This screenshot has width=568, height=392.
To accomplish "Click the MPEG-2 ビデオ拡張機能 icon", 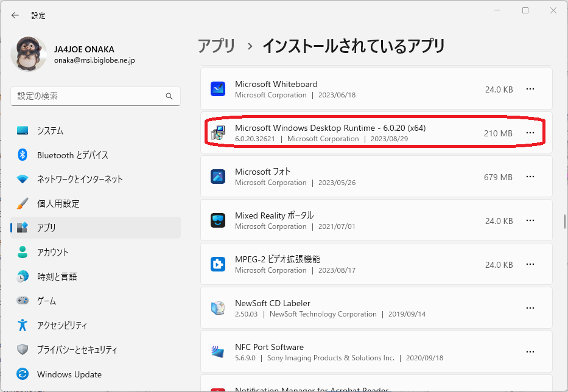I will pyautogui.click(x=218, y=264).
